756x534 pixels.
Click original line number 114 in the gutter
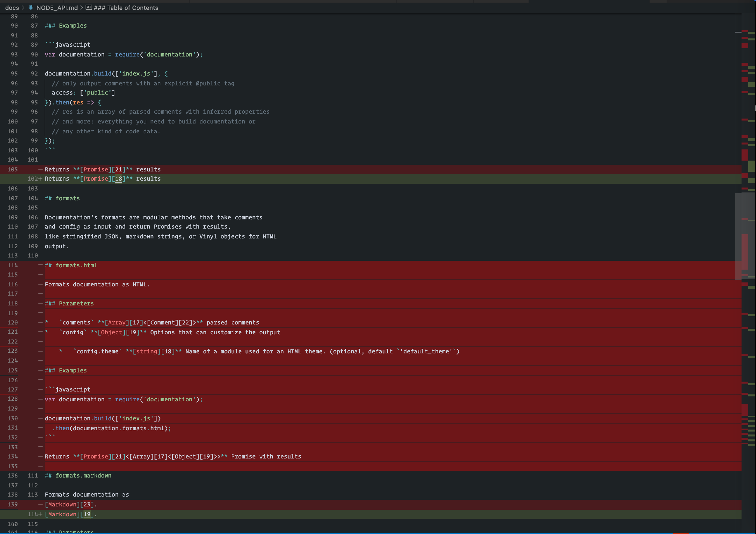12,265
